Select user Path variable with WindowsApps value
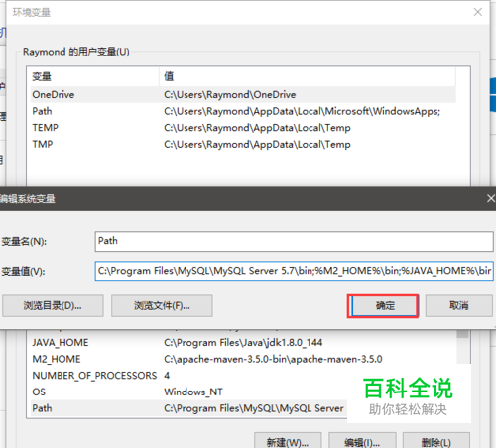Image resolution: width=496 pixels, height=448 pixels. [x=243, y=111]
